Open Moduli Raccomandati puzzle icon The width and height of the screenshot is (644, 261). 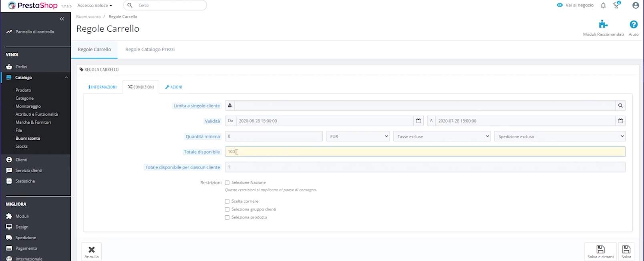[x=603, y=25]
